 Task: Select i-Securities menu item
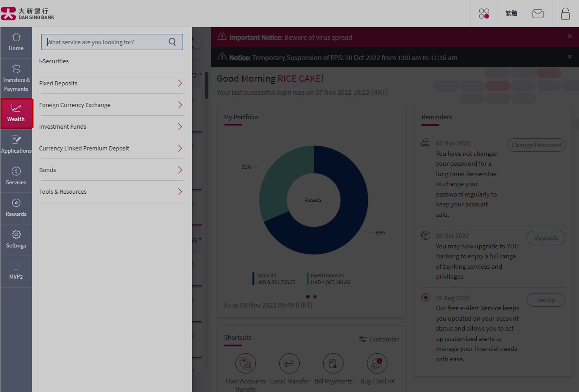54,61
